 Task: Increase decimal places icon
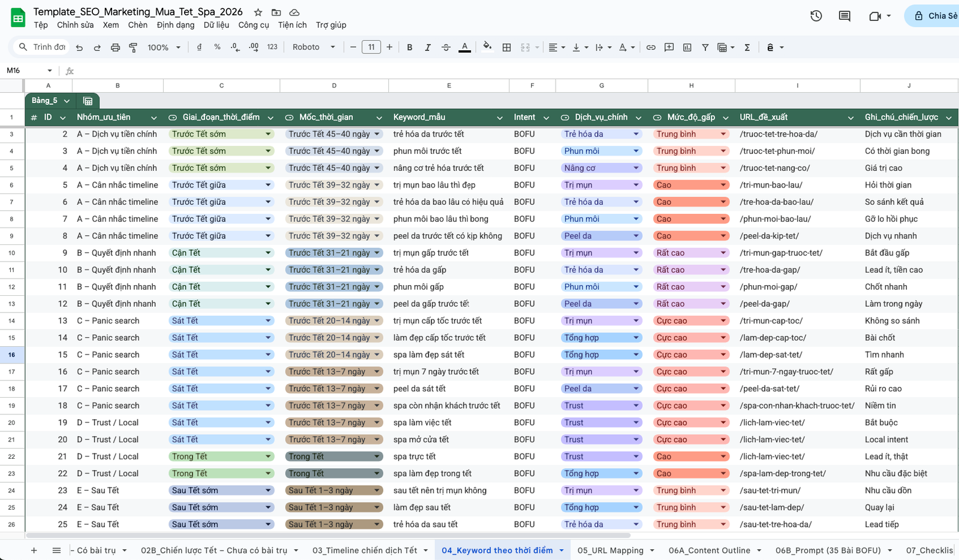pos(254,47)
